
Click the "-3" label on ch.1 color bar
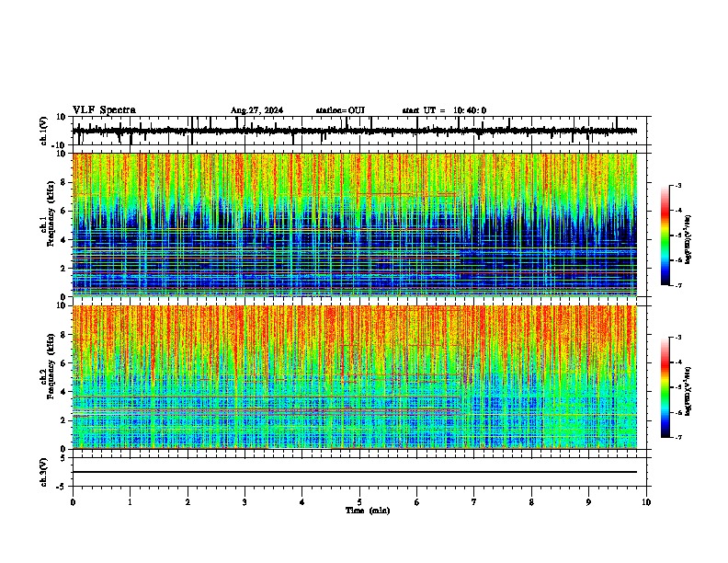coord(677,186)
